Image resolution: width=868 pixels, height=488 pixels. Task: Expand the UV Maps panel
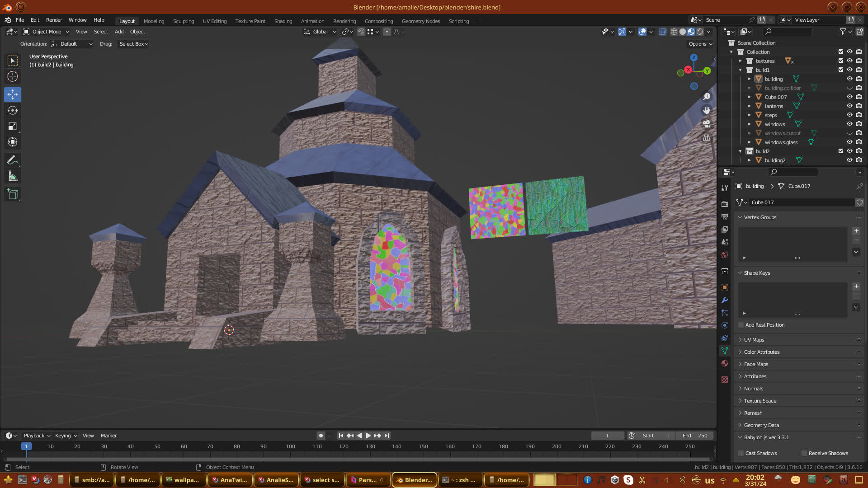tap(754, 340)
